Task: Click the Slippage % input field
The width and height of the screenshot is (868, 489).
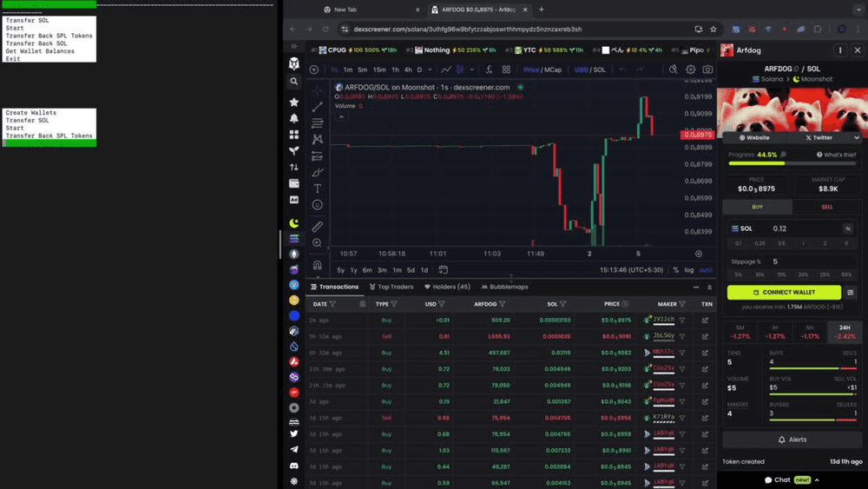Action: click(x=812, y=261)
